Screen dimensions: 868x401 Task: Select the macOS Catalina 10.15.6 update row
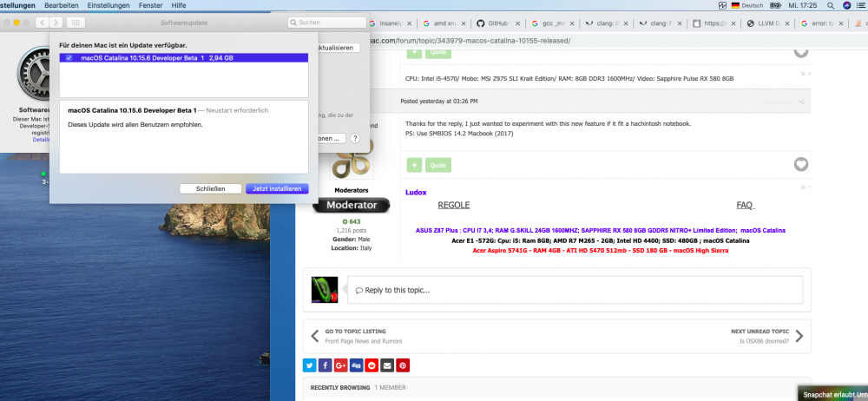[184, 57]
